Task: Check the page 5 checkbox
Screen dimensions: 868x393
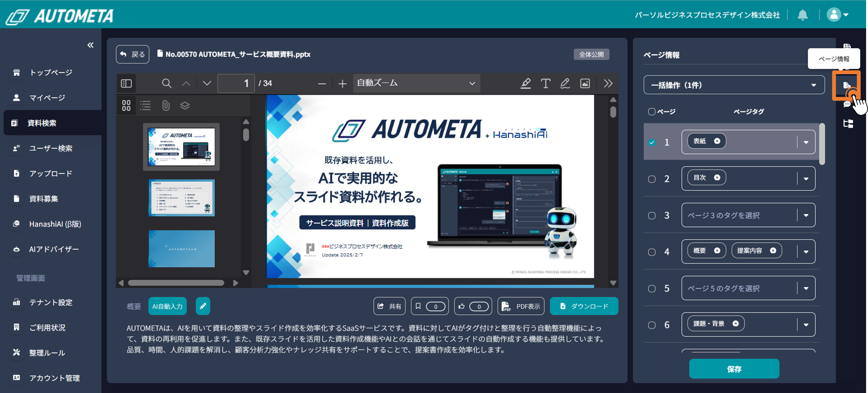Action: pyautogui.click(x=652, y=288)
